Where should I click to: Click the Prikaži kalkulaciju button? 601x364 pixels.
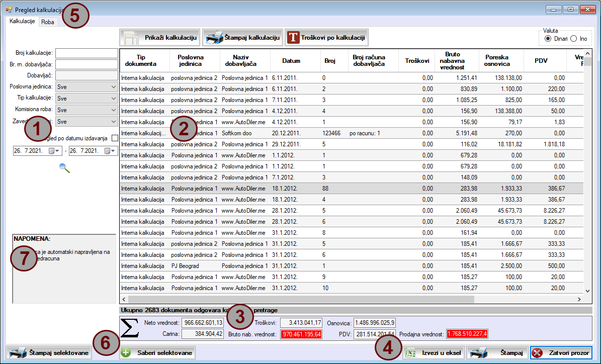pos(160,38)
